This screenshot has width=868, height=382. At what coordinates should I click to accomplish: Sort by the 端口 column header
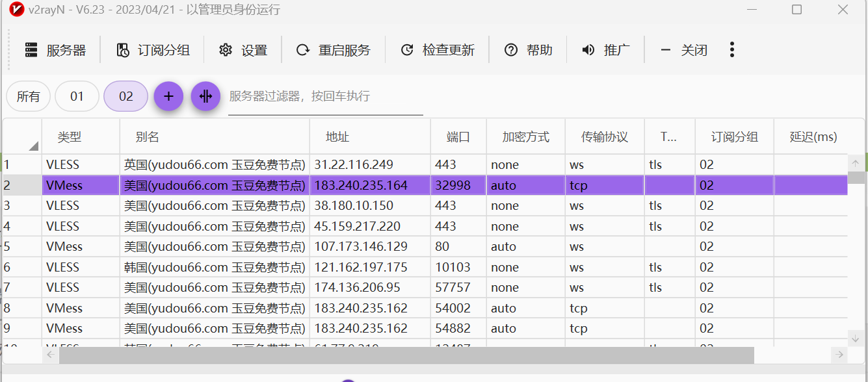click(458, 137)
